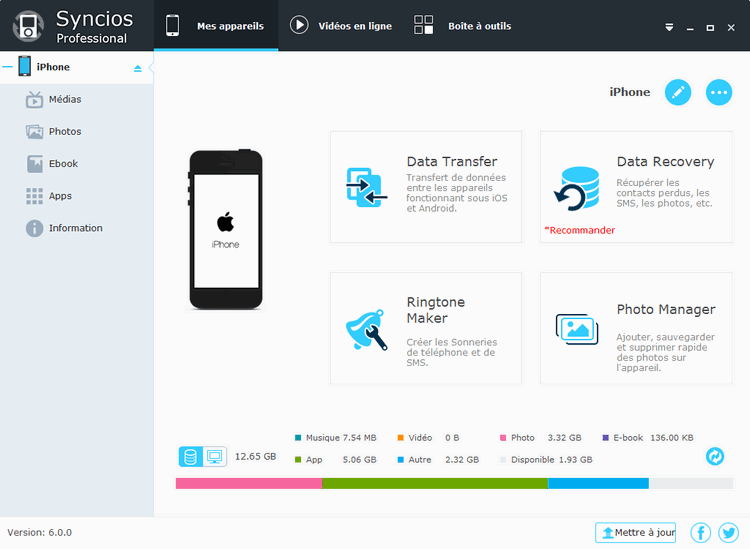Click the Recommander red label
750x549 pixels.
point(580,230)
